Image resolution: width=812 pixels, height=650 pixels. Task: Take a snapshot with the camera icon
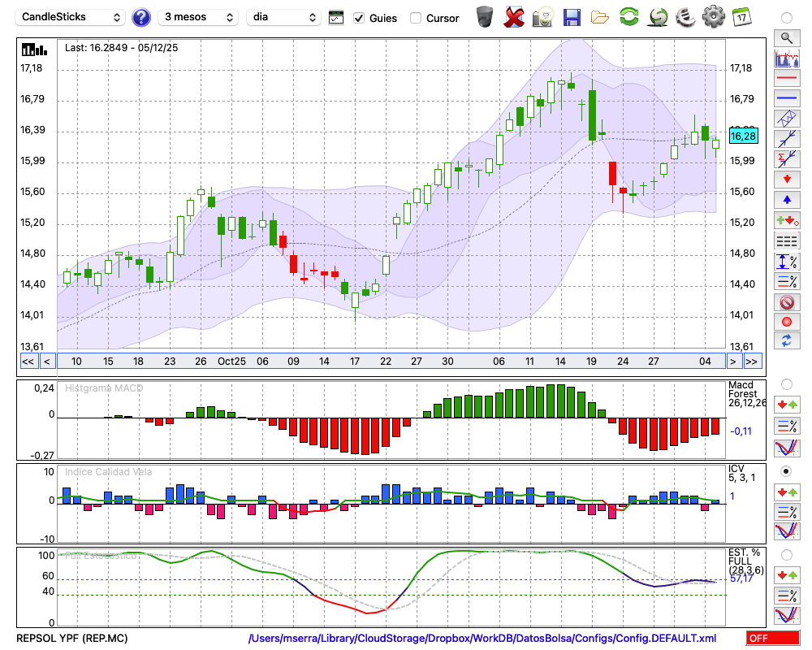542,16
